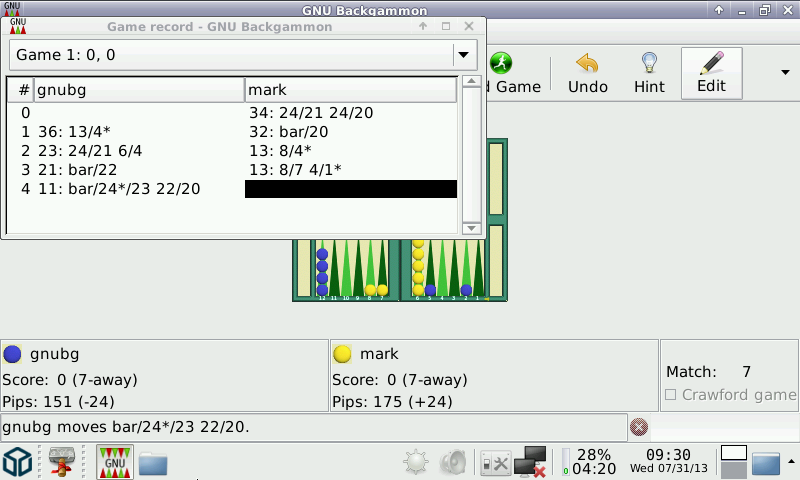Click the brightness sun tray icon
This screenshot has width=800, height=480.
[416, 462]
